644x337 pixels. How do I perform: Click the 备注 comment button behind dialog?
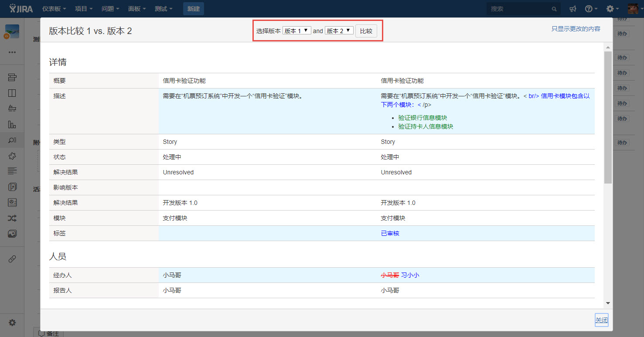[49, 333]
